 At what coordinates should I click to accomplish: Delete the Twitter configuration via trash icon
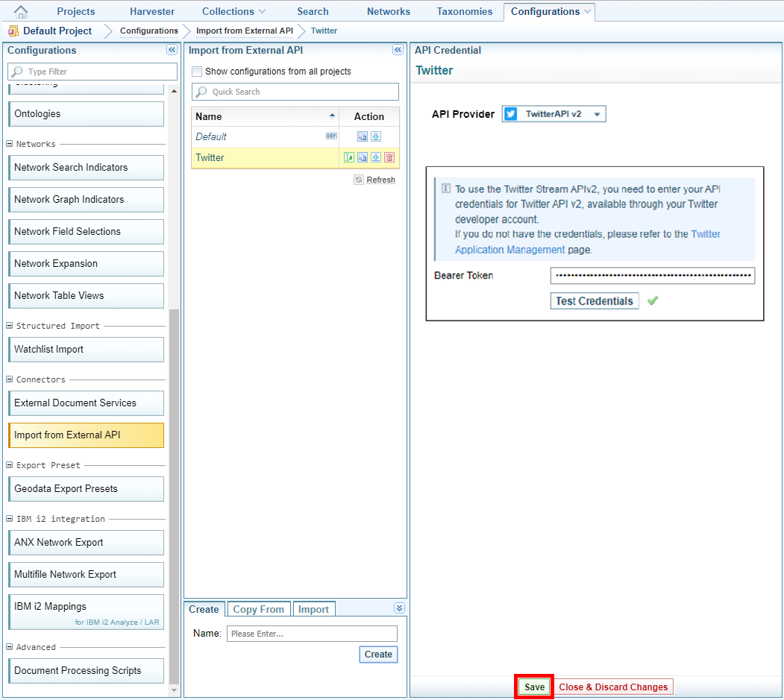click(389, 157)
